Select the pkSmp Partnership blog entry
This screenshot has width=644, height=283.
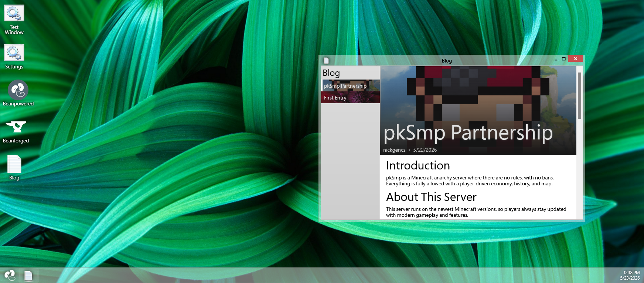[350, 85]
